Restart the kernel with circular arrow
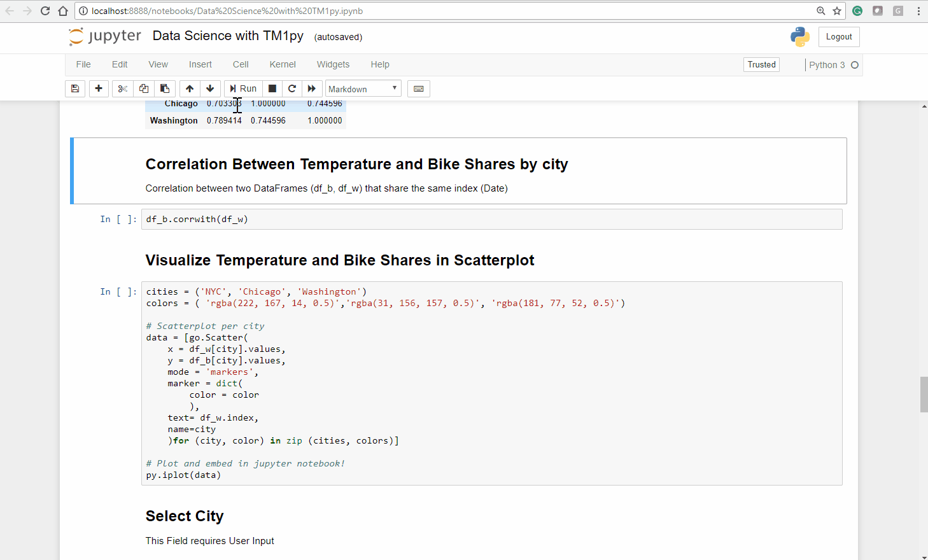 292,88
